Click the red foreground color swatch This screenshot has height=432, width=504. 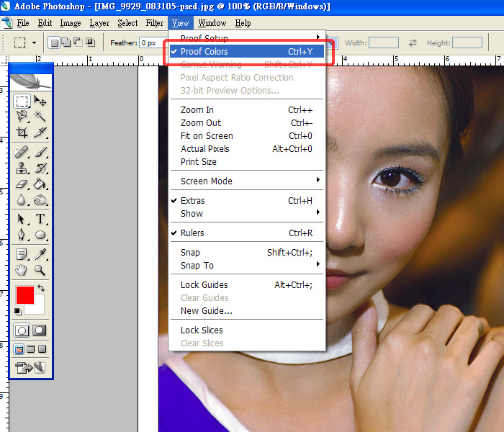click(x=24, y=295)
